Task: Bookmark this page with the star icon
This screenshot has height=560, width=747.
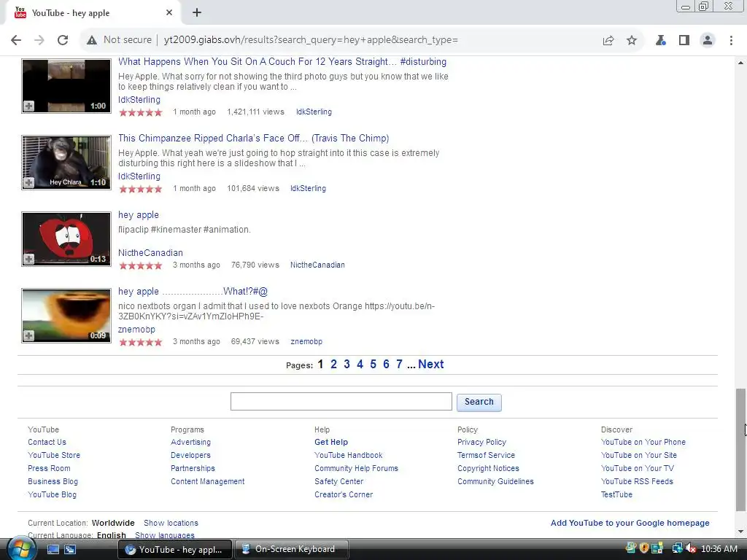Action: (x=632, y=40)
